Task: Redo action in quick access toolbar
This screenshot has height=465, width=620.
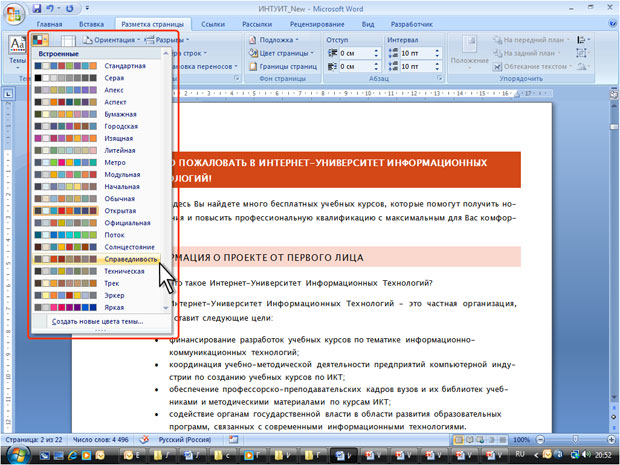Action: [70, 8]
